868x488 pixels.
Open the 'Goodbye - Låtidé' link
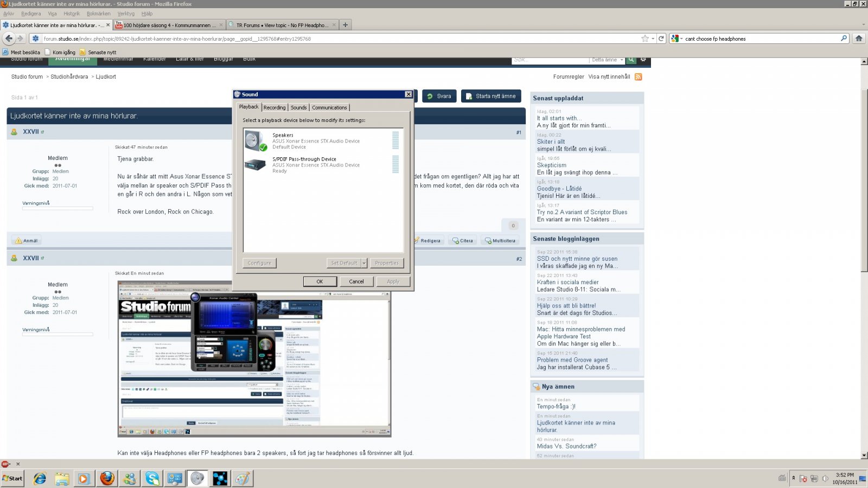point(559,189)
